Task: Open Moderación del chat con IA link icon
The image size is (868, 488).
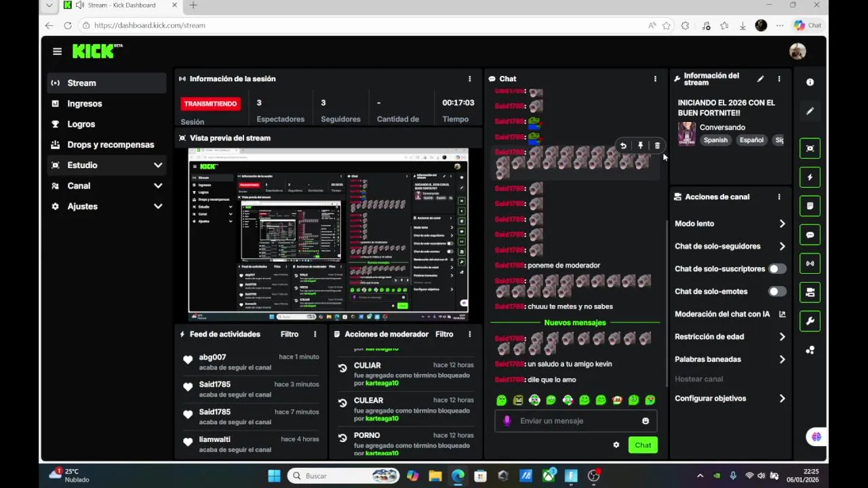Action: pyautogui.click(x=782, y=314)
